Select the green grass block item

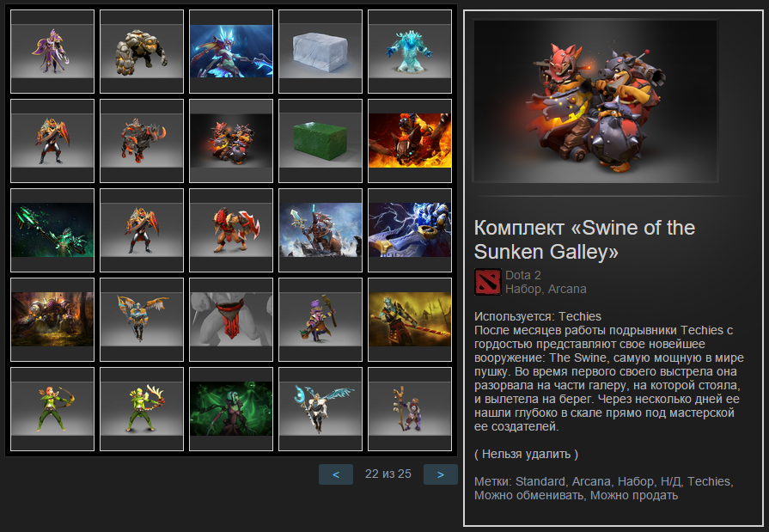[320, 141]
